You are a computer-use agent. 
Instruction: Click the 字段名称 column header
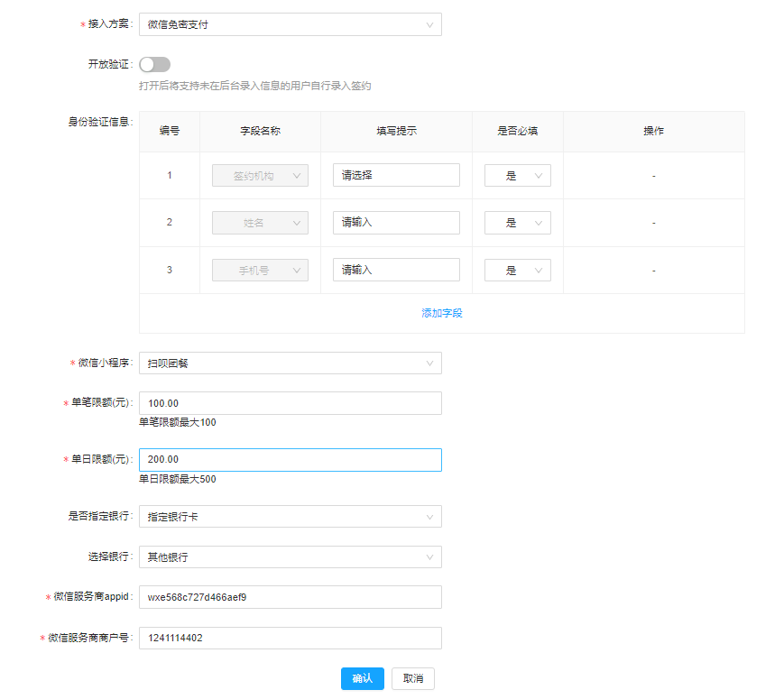260,131
